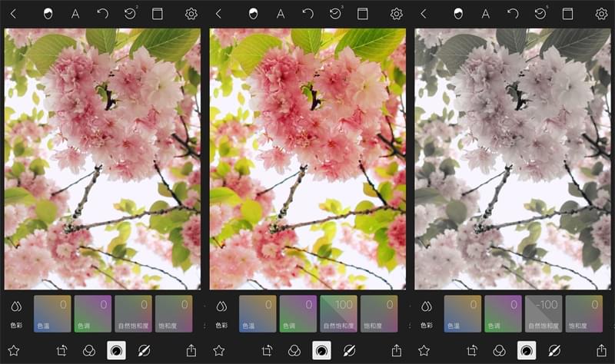
Task: Open the filters overlapping-circles icon in middle panel
Action: point(294,350)
